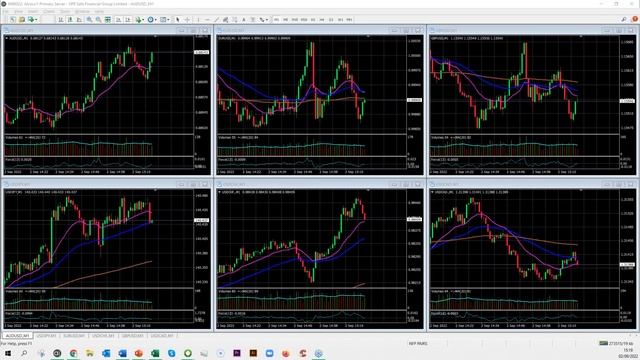
Task: Set timeframe to H4
Action: click(x=322, y=19)
